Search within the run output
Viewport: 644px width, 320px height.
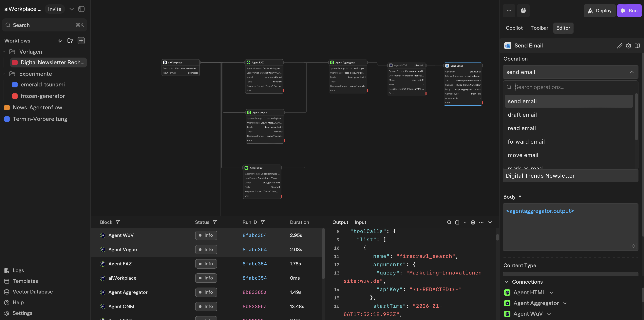tap(449, 222)
